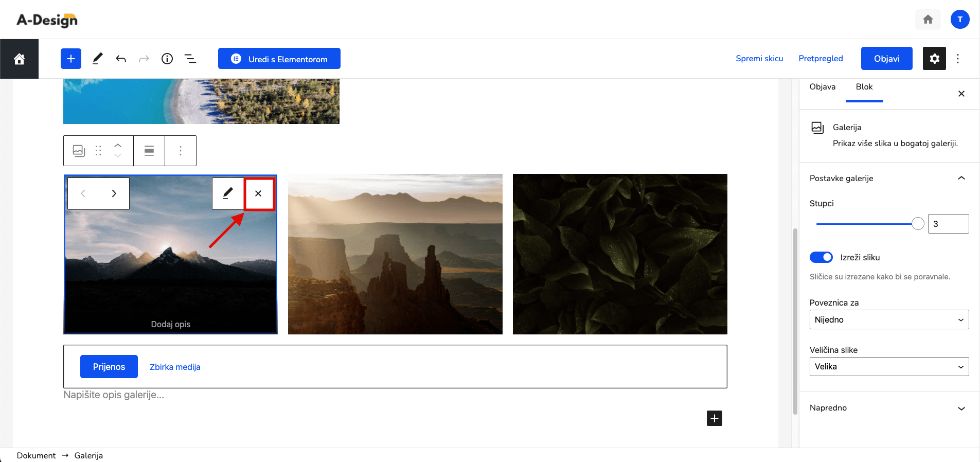Open the Poveznica za dropdown
The width and height of the screenshot is (980, 462).
click(889, 319)
